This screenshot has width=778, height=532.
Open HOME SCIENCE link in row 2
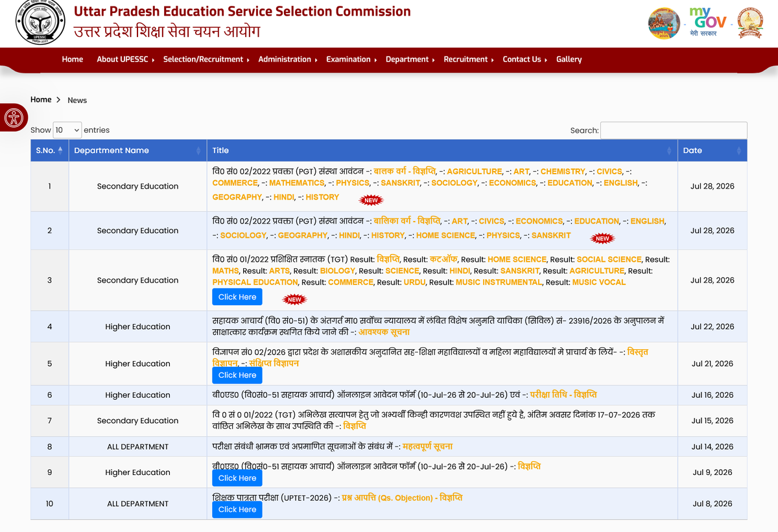445,235
